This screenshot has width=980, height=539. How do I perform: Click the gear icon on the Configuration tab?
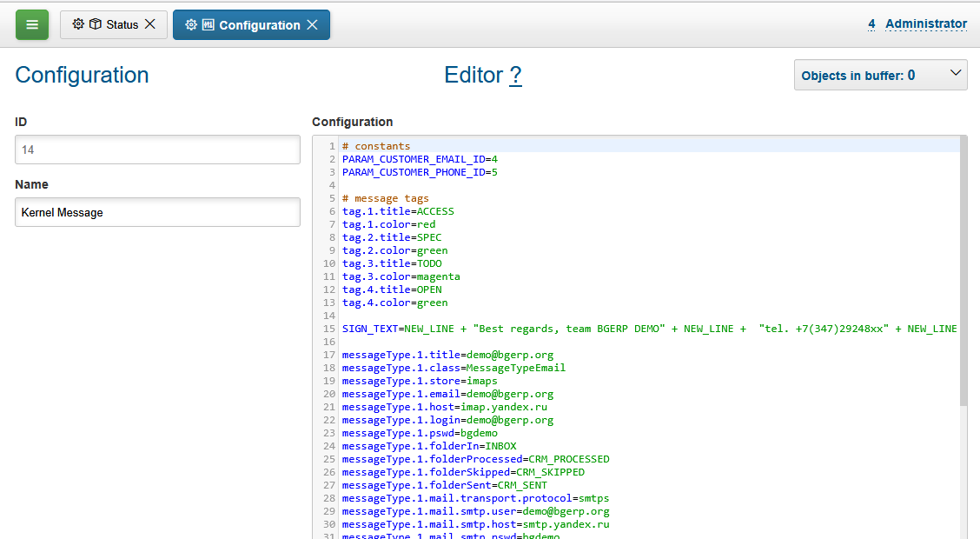(x=191, y=24)
